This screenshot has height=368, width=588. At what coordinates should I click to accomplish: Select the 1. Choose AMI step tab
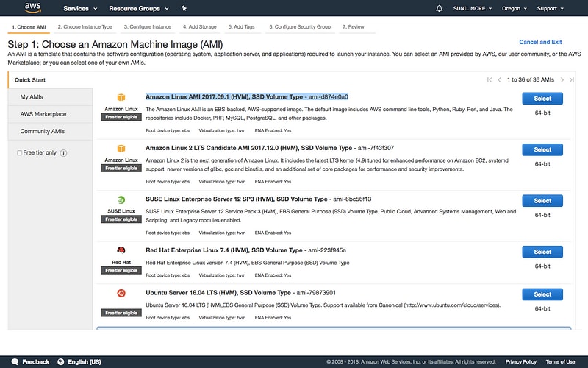click(x=29, y=27)
